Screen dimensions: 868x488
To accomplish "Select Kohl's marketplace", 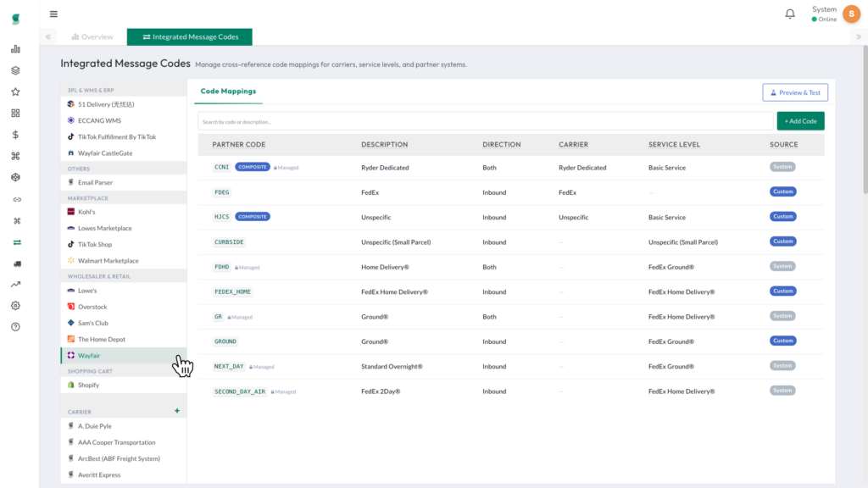I will (x=124, y=212).
